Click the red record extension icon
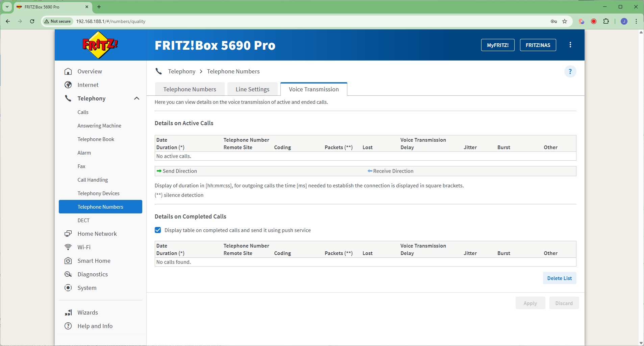This screenshot has width=644, height=346. click(594, 21)
